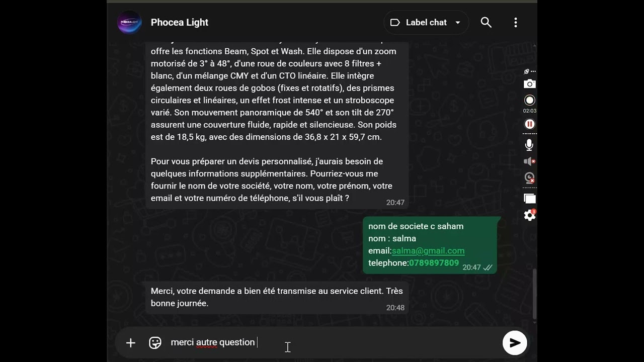Viewport: 644px width, 362px height.
Task: Stop the recording with the round record button
Action: 529,100
